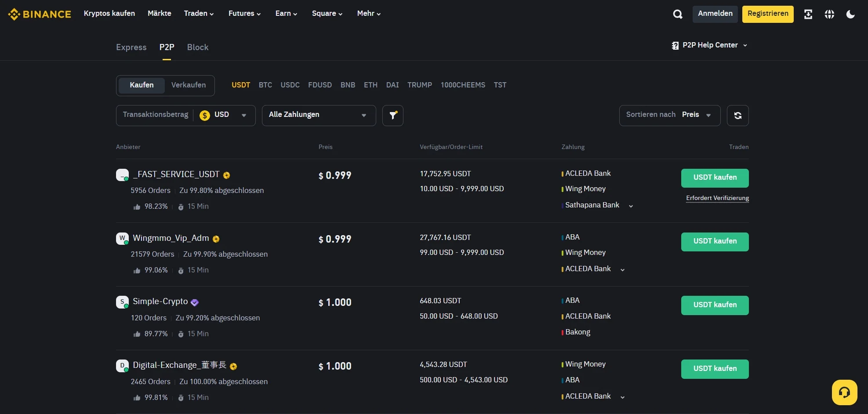Expand payment methods next to Sathapana Bank
The image size is (868, 414).
(631, 206)
